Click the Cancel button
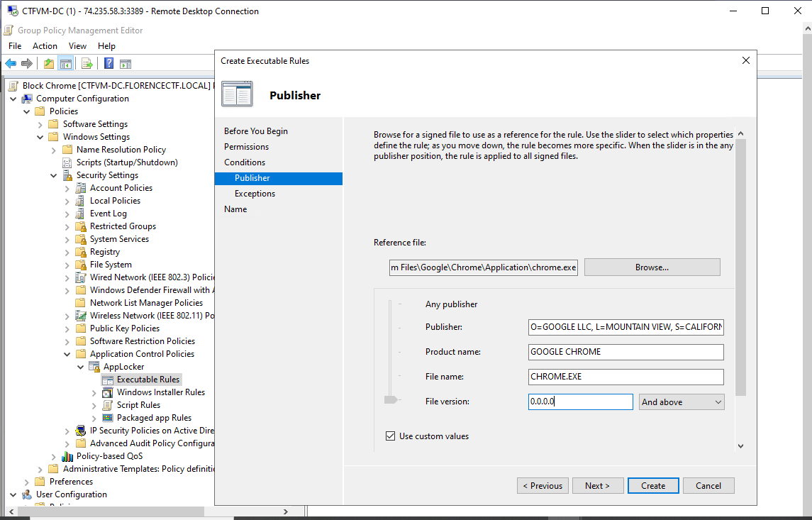The image size is (812, 520). pos(708,486)
